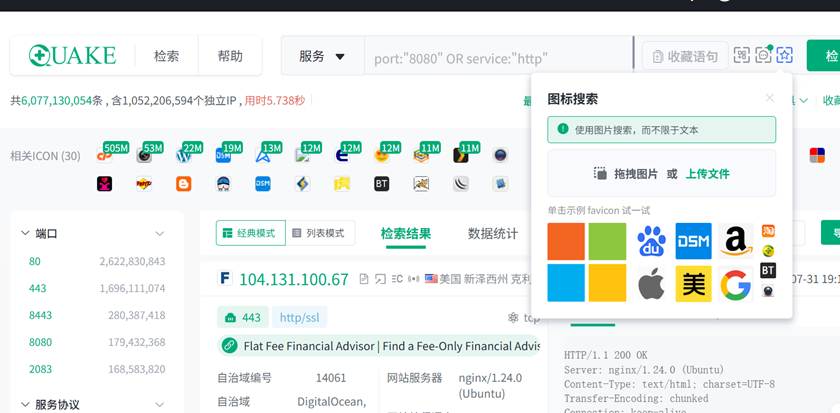The width and height of the screenshot is (840, 413).
Task: Open IP 104.131.100.67 link
Action: 294,279
